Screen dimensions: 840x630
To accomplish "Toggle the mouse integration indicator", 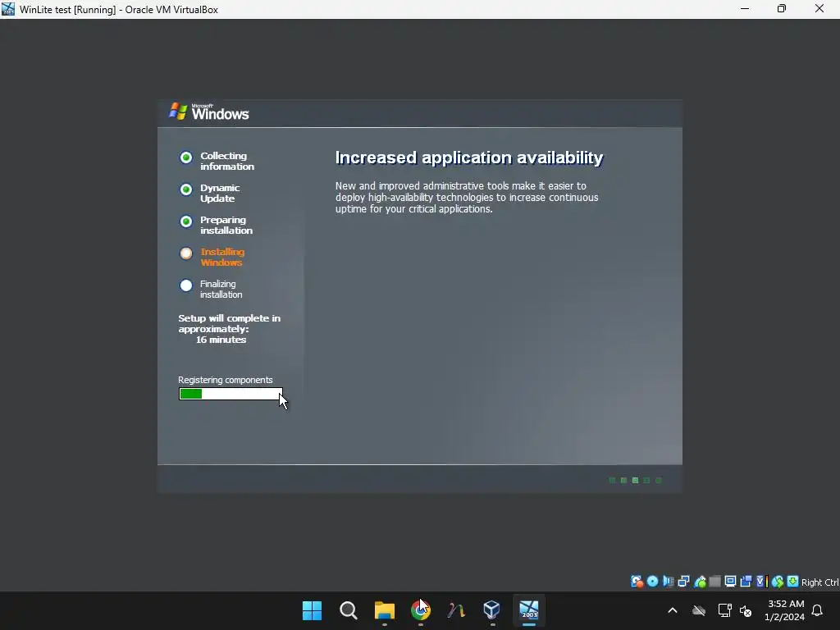I will click(778, 582).
